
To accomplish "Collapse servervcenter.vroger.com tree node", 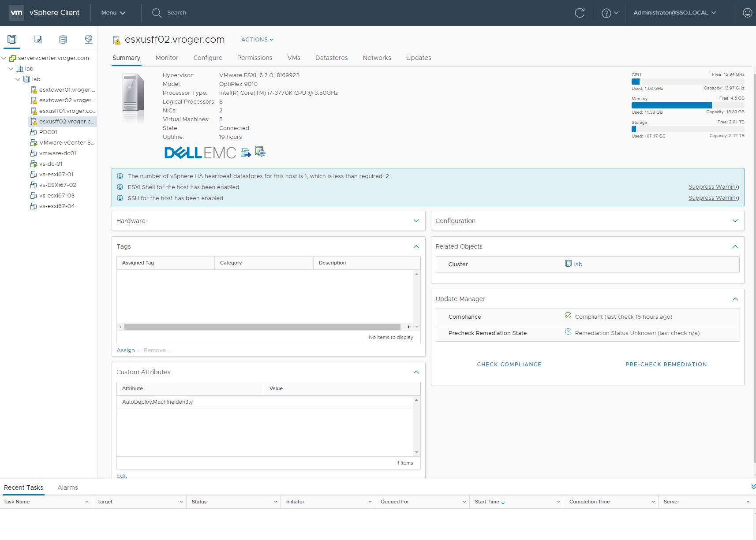I will (4, 58).
